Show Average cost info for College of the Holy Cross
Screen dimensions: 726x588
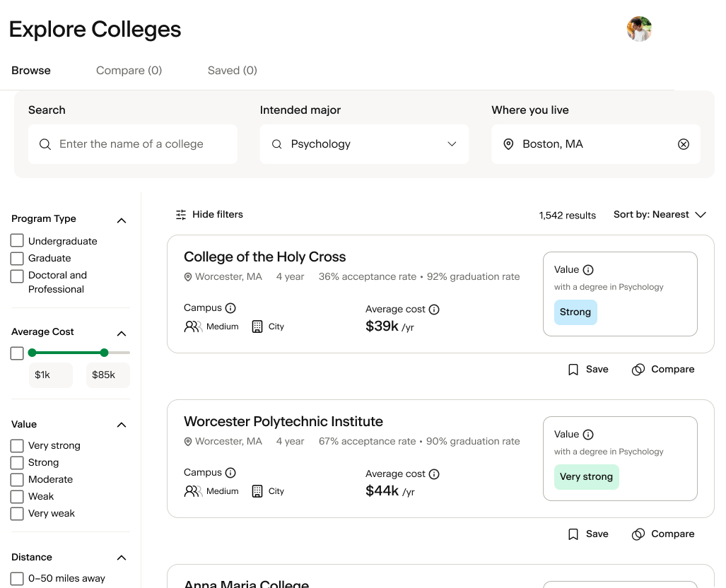click(434, 310)
